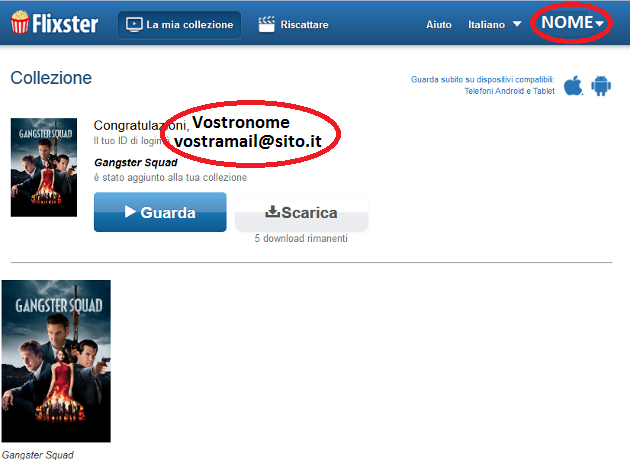Click the Gangster Squad caption below poster
630x460 pixels.
(x=38, y=455)
